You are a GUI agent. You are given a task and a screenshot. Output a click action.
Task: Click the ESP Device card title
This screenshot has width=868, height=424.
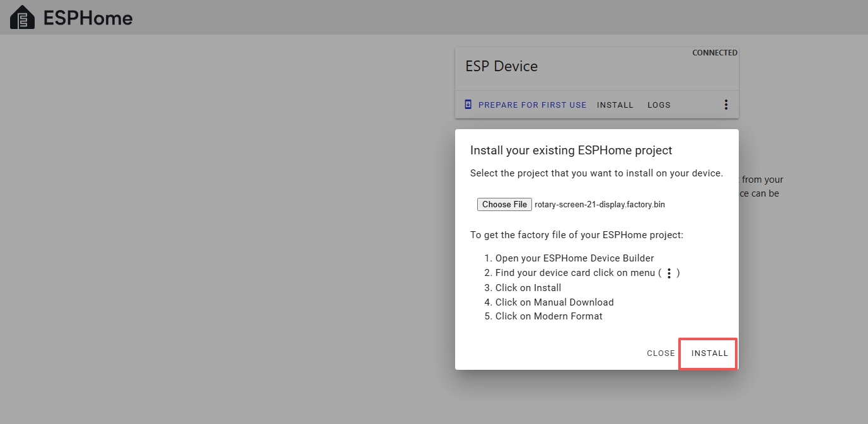pyautogui.click(x=501, y=67)
